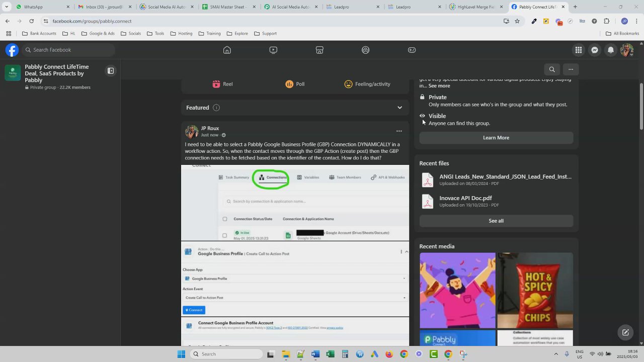Open Messenger chats icon

(595, 50)
